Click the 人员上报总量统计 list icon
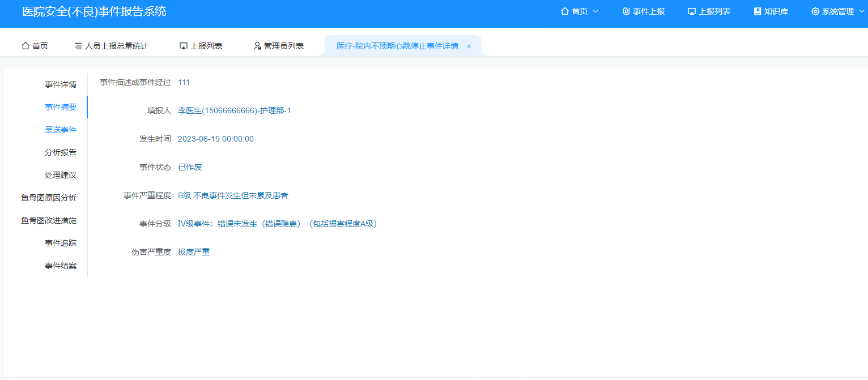The image size is (868, 380). 79,46
